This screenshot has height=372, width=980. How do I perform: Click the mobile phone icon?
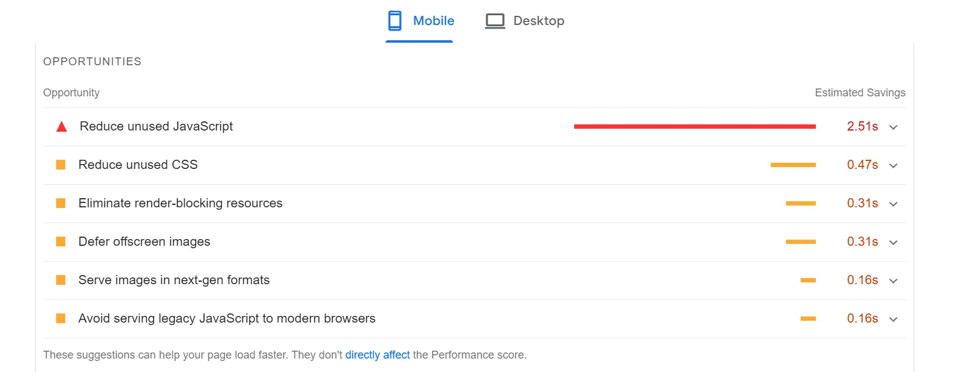395,21
